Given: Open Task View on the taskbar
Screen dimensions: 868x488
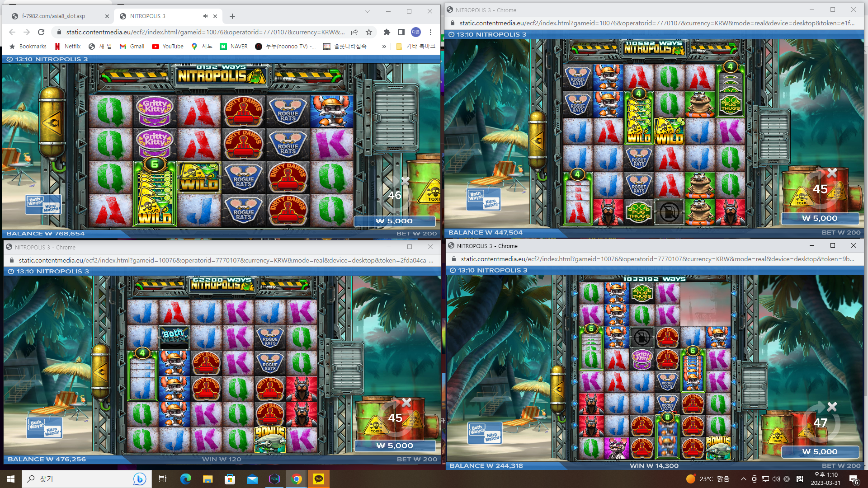Looking at the screenshot, I should (x=163, y=479).
